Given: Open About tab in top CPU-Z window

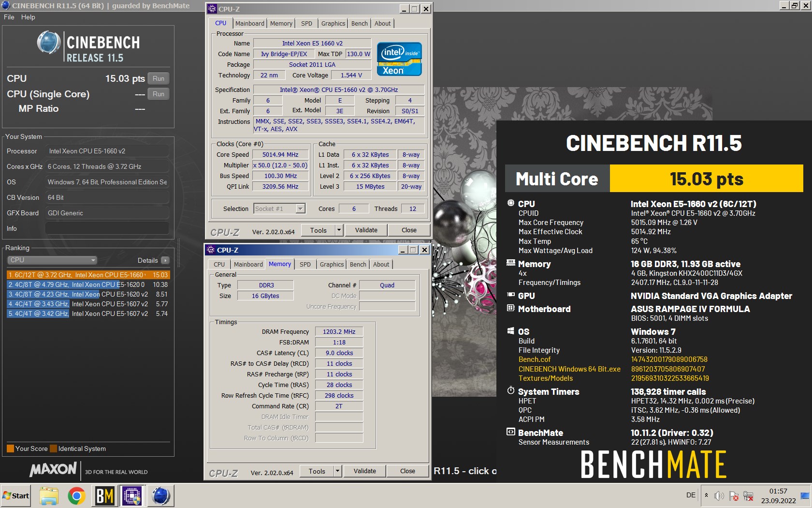Looking at the screenshot, I should coord(383,23).
